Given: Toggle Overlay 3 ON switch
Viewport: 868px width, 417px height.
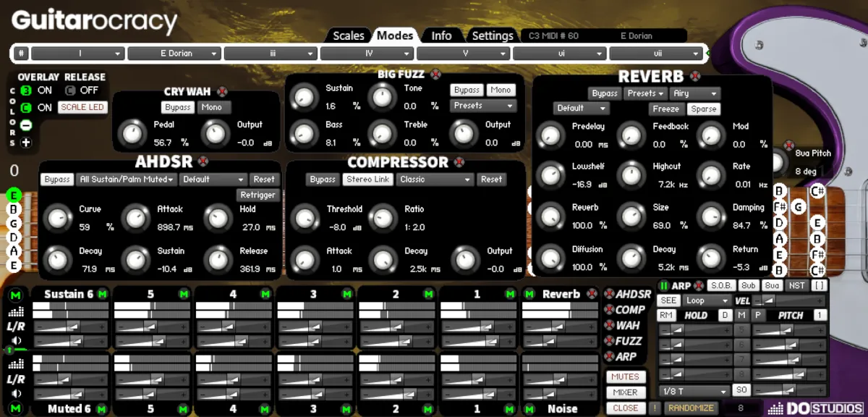Looking at the screenshot, I should [26, 90].
